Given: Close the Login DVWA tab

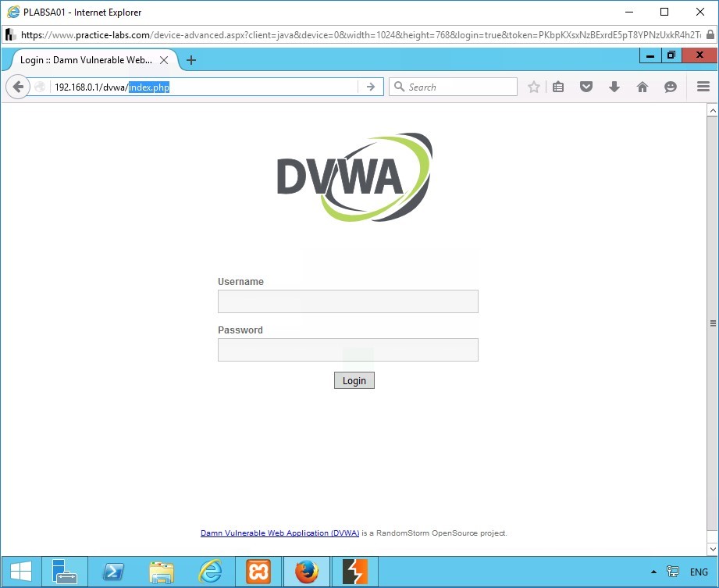Looking at the screenshot, I should point(164,60).
